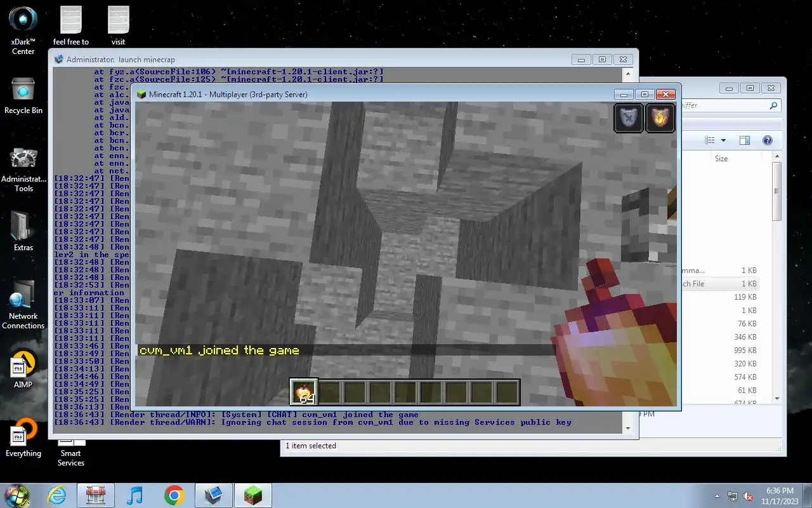Maximize the Minecraft window
Image resolution: width=812 pixels, height=508 pixels.
pos(645,94)
